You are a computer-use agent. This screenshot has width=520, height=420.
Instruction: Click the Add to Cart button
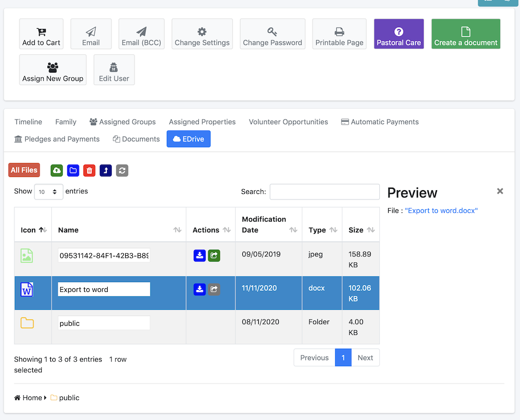click(x=41, y=34)
